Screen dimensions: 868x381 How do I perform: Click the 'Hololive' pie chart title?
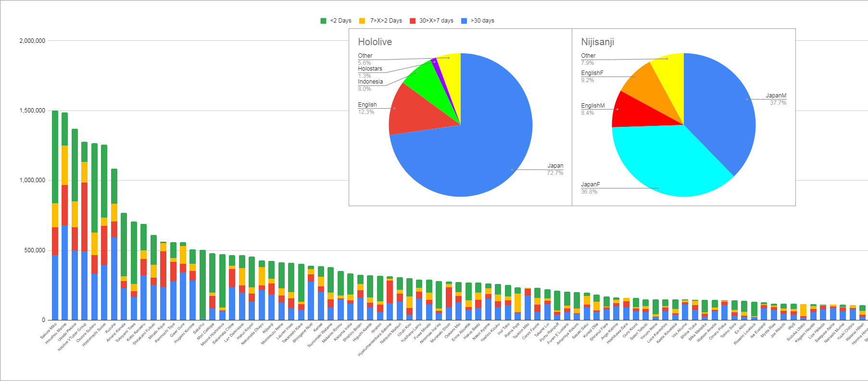click(x=375, y=42)
